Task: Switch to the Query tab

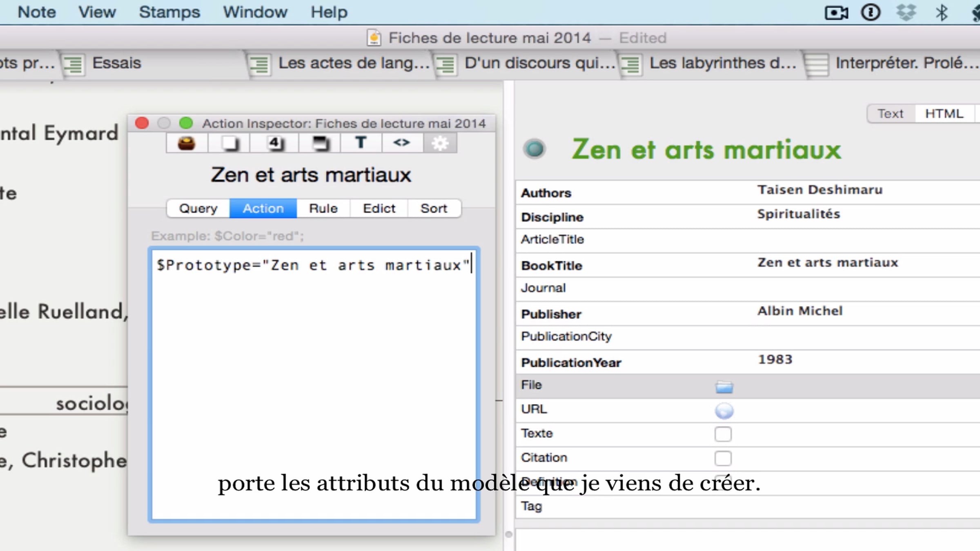Action: tap(198, 209)
